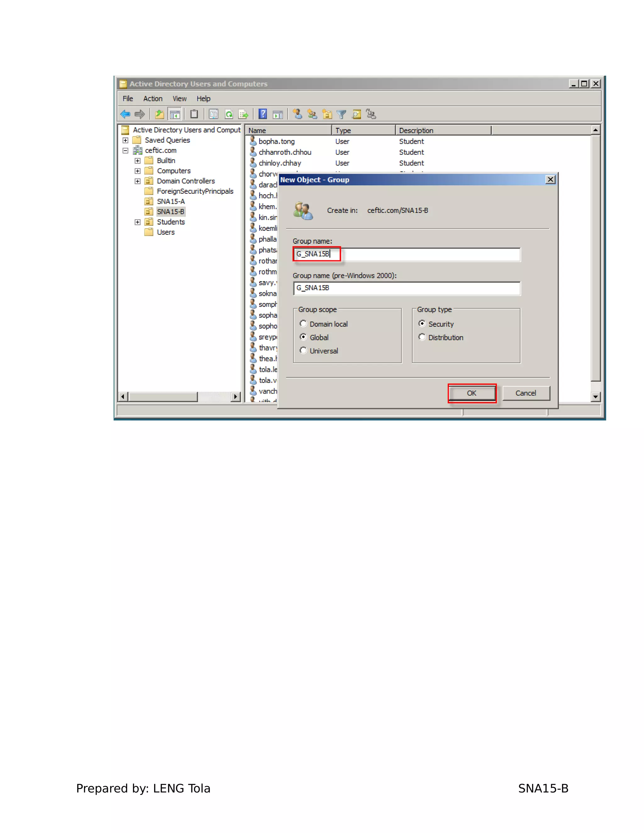Screen dimensions: 644x833
Task: Click the Refresh toolbar icon
Action: point(229,114)
